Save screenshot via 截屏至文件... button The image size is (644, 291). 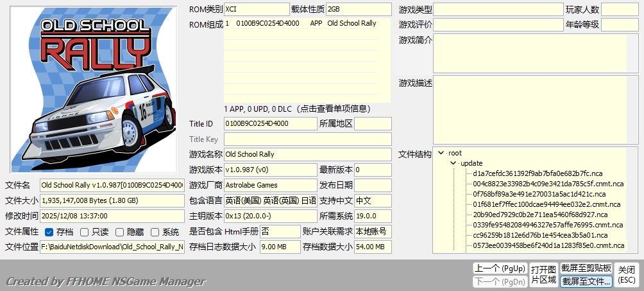(x=586, y=281)
